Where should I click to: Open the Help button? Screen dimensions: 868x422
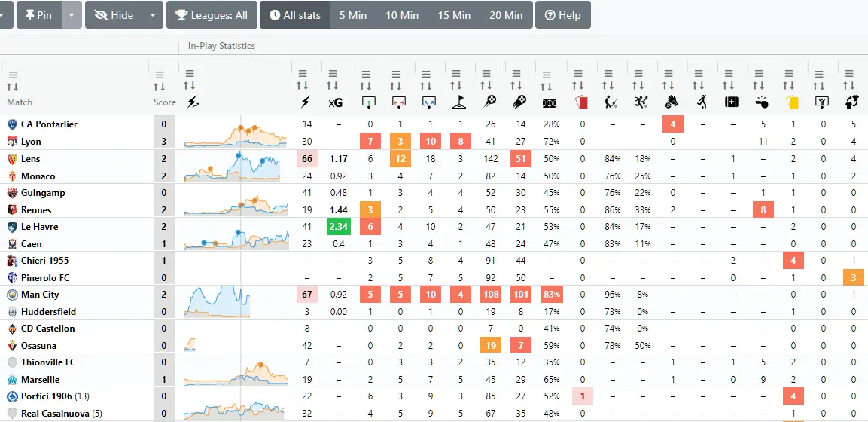[562, 15]
